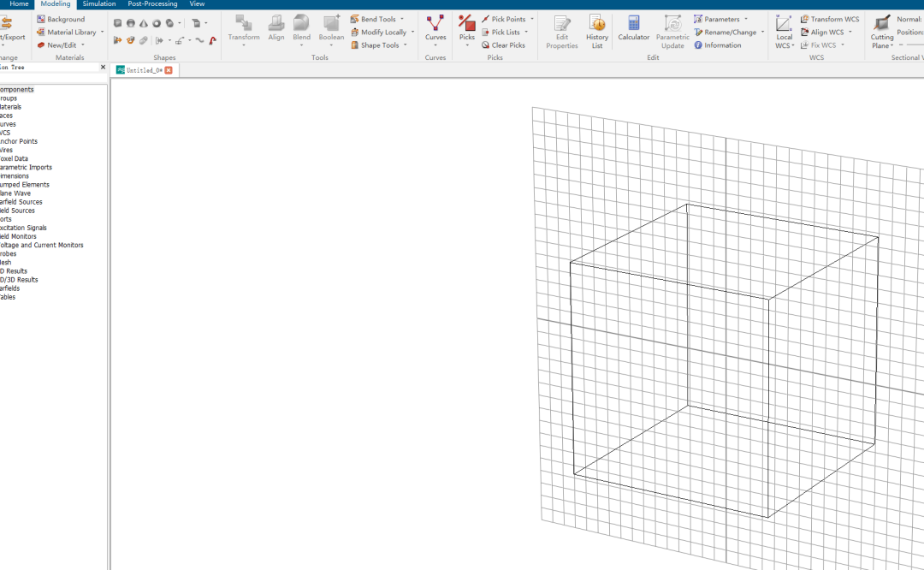Open the Calculator tool
924x570 pixels.
[633, 28]
